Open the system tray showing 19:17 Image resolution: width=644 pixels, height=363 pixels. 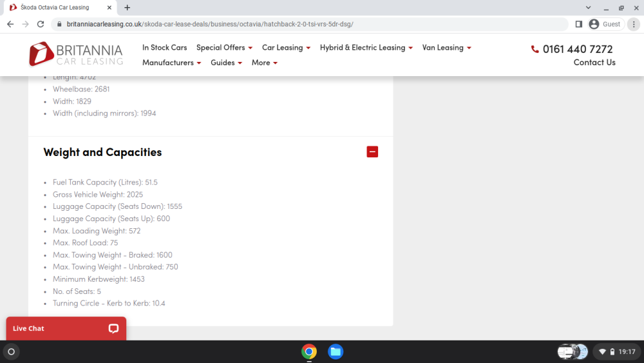click(617, 351)
